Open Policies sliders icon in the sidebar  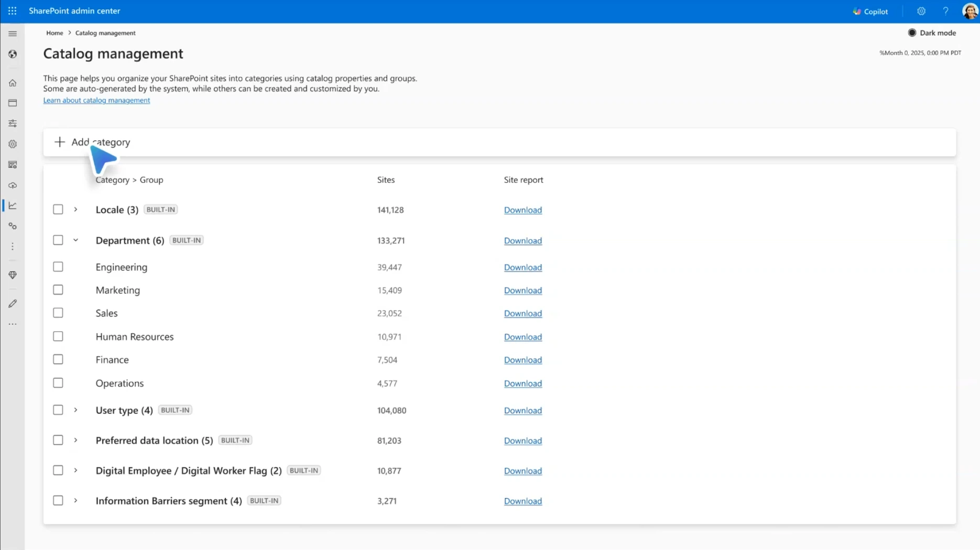(13, 124)
